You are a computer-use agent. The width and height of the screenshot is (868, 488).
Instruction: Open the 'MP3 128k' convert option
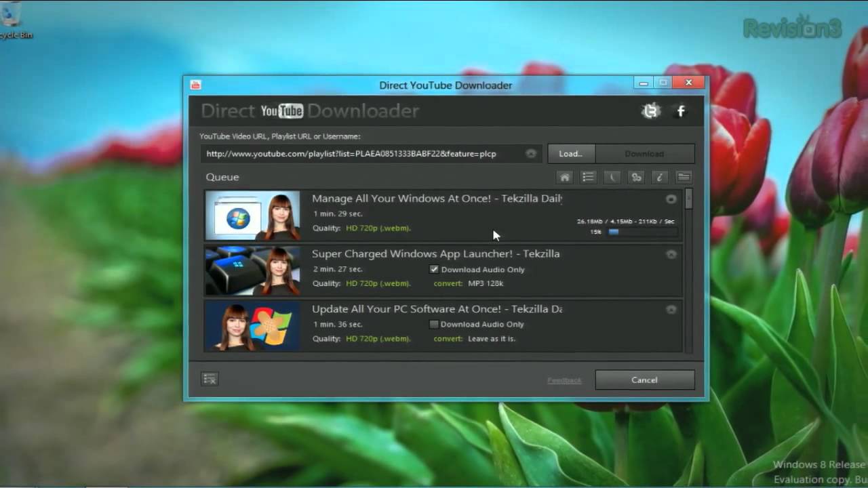pos(486,283)
